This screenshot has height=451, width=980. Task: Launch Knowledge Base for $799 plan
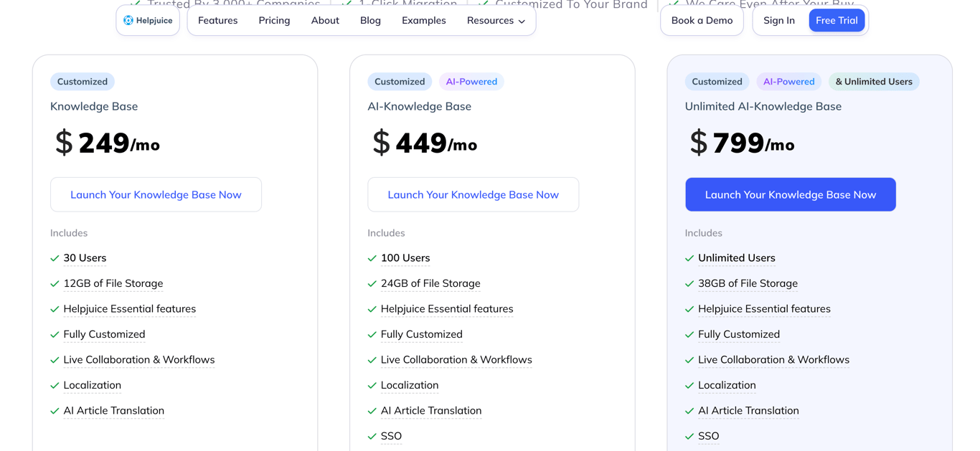click(x=791, y=194)
